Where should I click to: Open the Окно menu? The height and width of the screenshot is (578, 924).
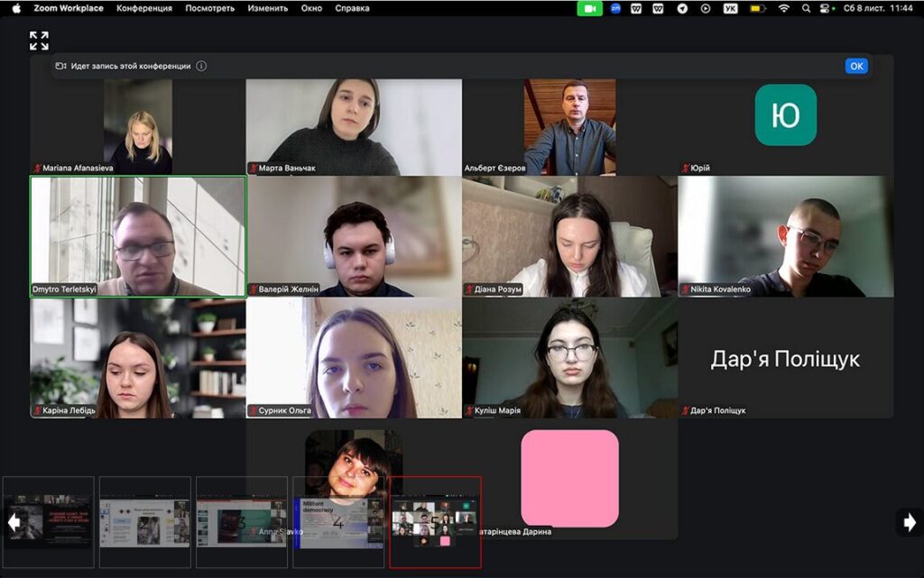311,8
